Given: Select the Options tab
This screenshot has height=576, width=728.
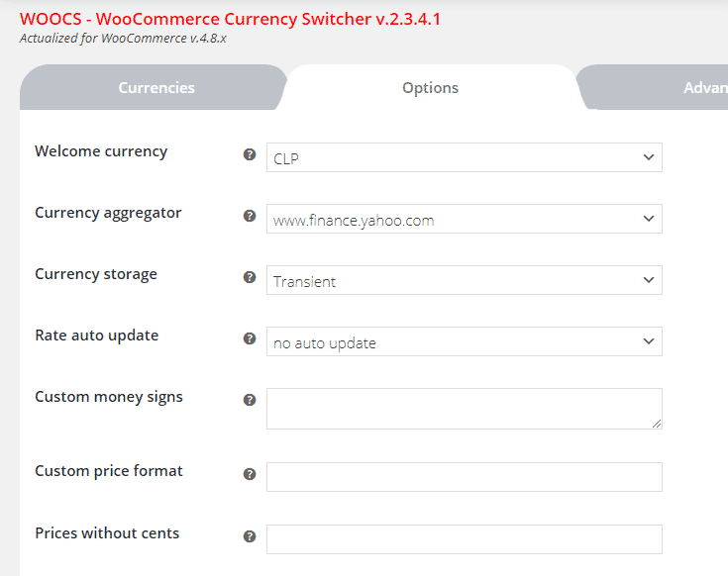Looking at the screenshot, I should pos(430,88).
